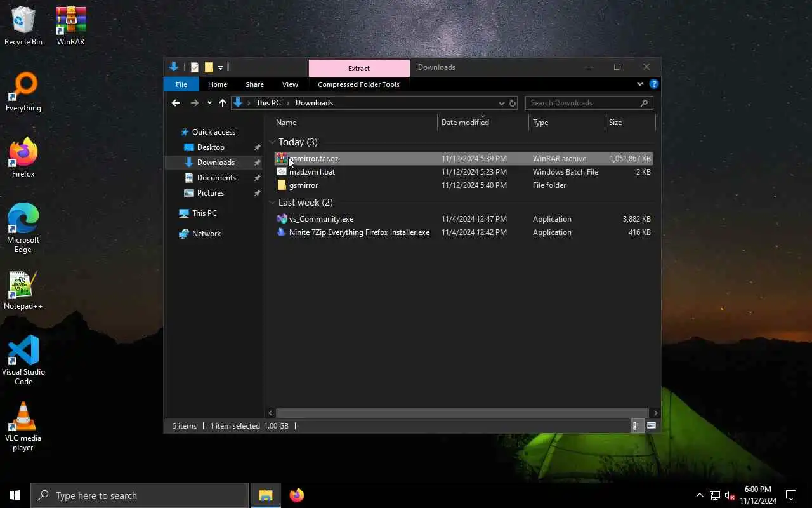Click This PC in address bar
812x508 pixels.
tap(268, 103)
